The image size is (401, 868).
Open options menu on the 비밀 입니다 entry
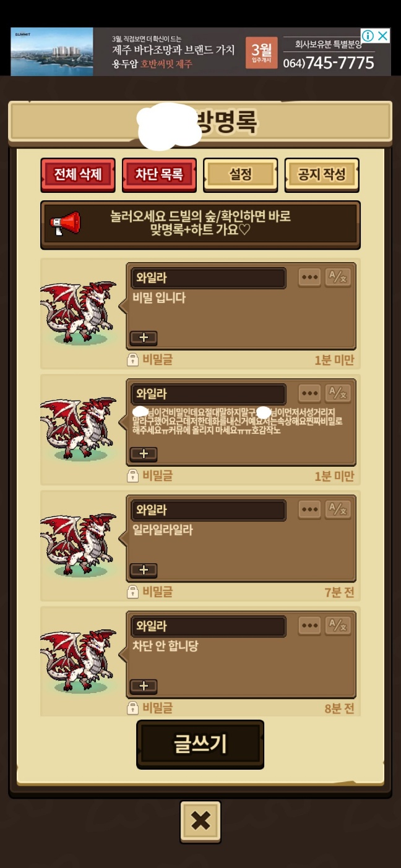[x=309, y=277]
